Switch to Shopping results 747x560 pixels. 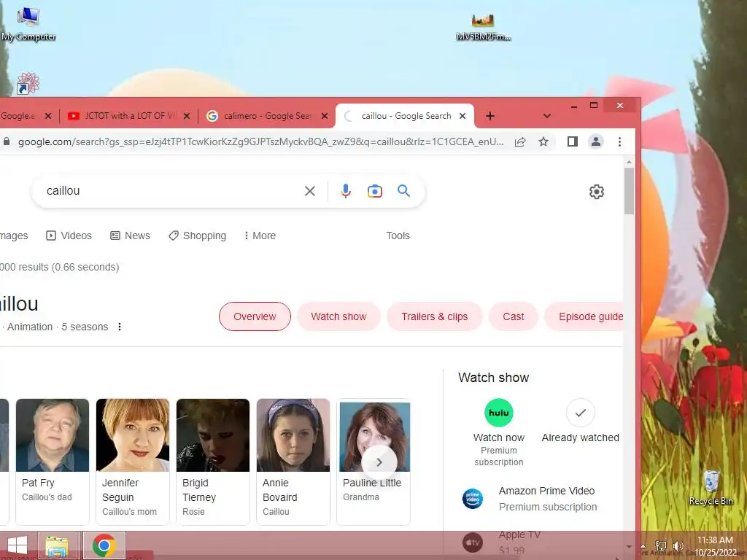click(x=197, y=236)
